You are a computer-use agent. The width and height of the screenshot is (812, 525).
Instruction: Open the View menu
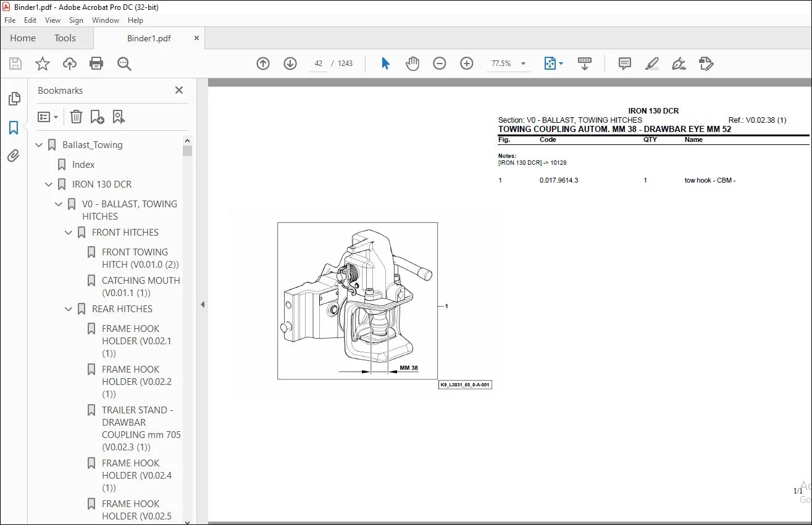[x=53, y=20]
